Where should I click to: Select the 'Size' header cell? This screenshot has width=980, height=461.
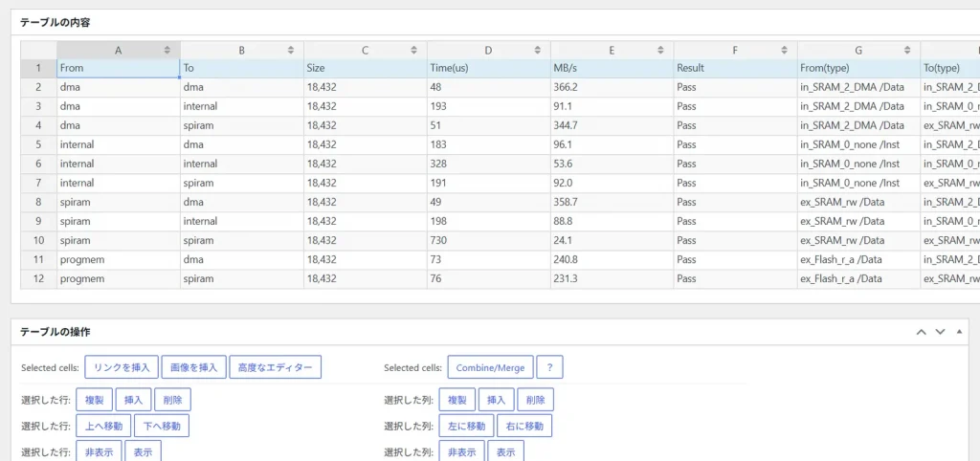pyautogui.click(x=366, y=68)
